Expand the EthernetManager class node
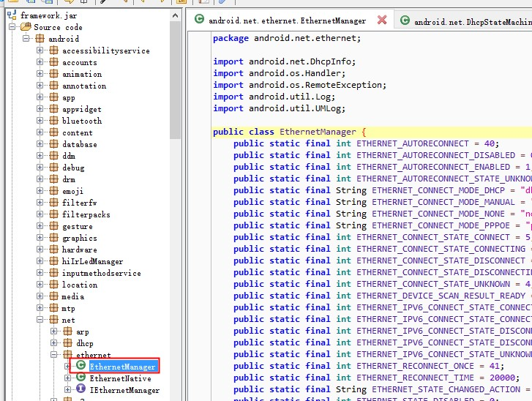Image resolution: width=532 pixels, height=401 pixels. click(67, 366)
